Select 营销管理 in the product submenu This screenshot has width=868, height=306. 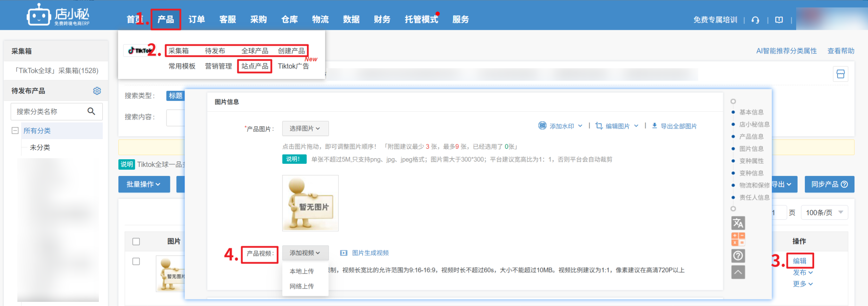(x=219, y=66)
